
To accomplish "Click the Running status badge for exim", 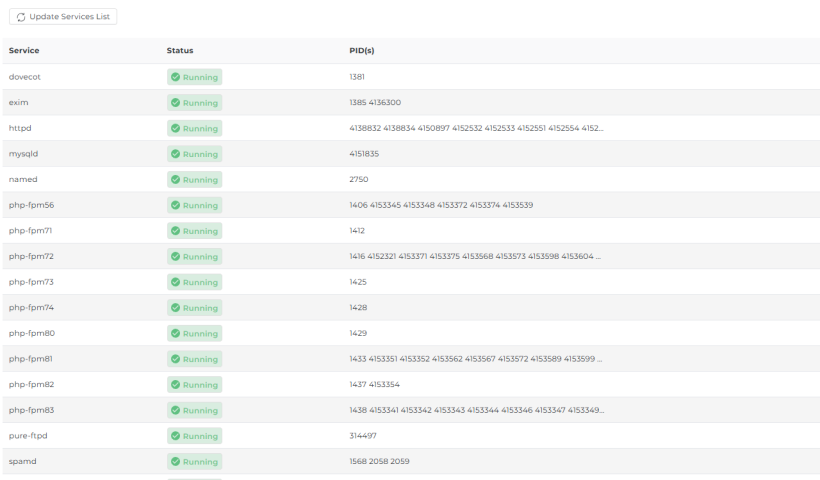I will coord(195,102).
